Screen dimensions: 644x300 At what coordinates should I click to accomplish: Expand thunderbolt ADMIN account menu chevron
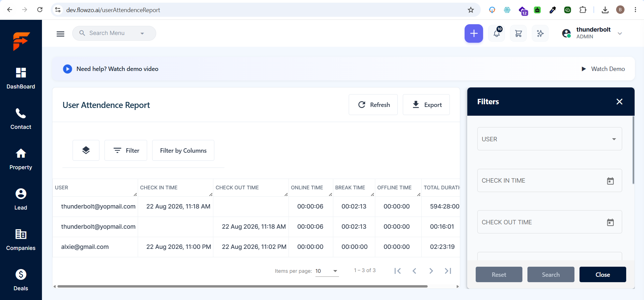point(620,33)
